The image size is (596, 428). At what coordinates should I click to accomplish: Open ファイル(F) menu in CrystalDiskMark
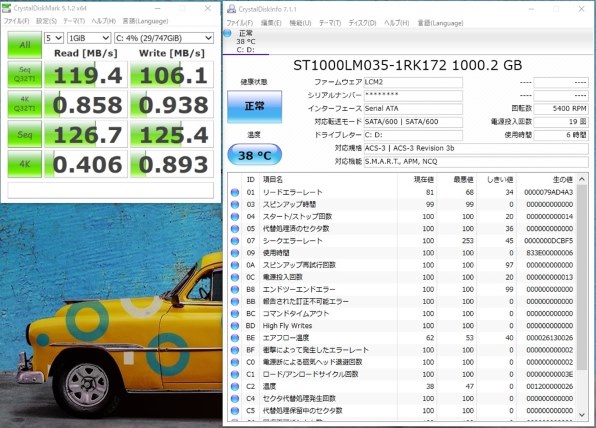click(16, 21)
